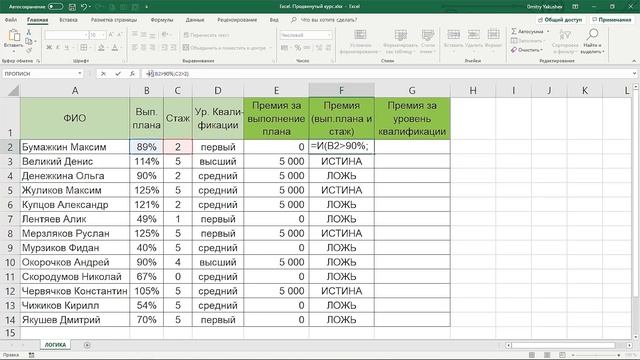Expand the formula bar chevron

click(x=635, y=74)
